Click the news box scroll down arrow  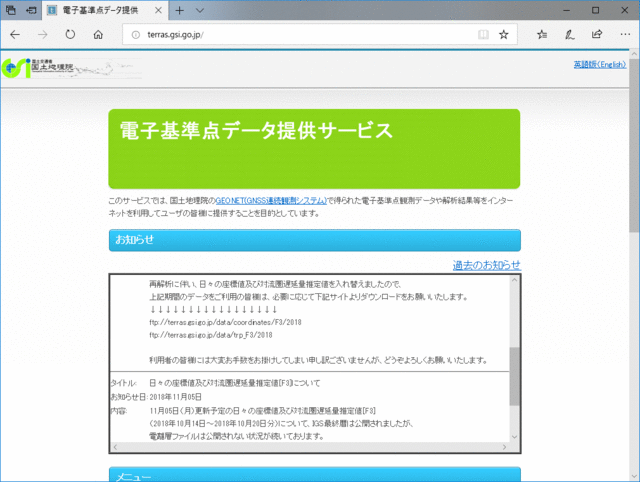tap(514, 437)
